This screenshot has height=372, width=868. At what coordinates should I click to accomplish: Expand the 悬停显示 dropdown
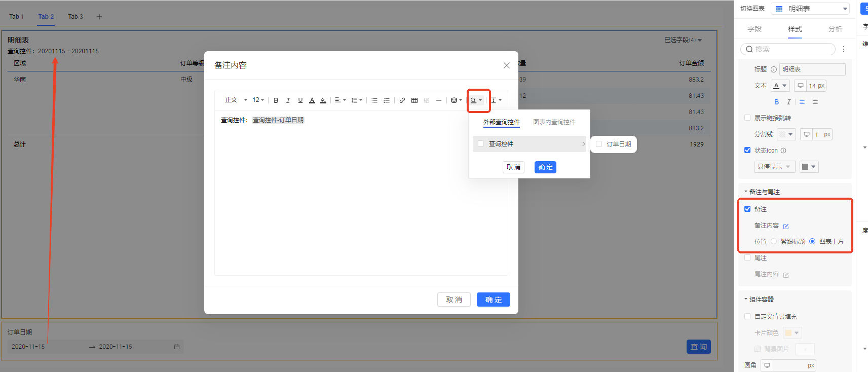coord(774,167)
